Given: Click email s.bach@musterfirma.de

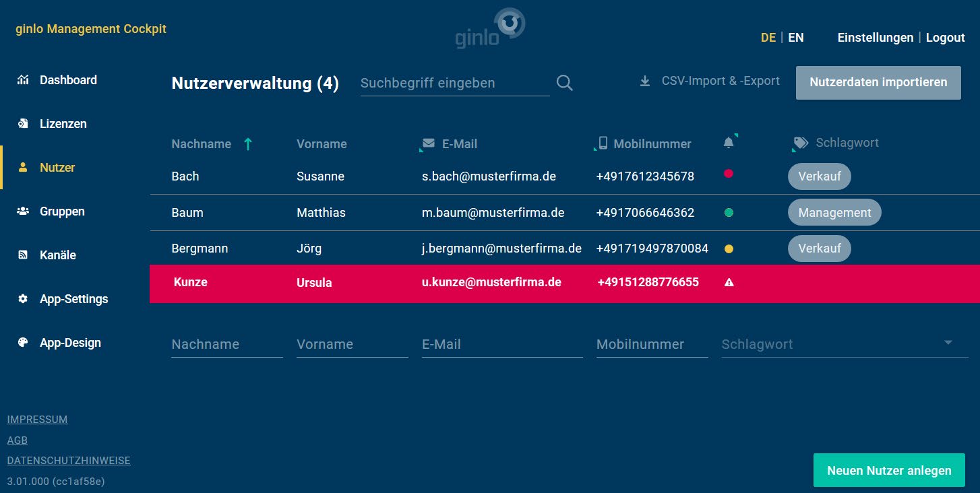Looking at the screenshot, I should tap(489, 176).
